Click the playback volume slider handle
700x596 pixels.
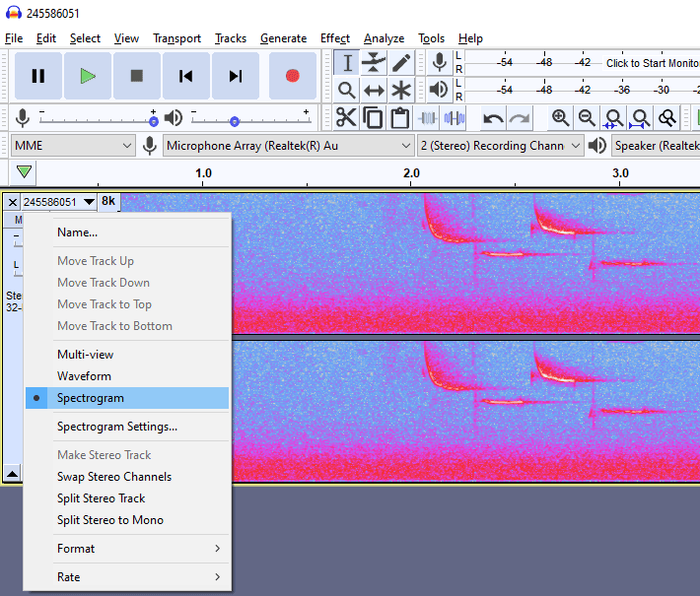(235, 121)
